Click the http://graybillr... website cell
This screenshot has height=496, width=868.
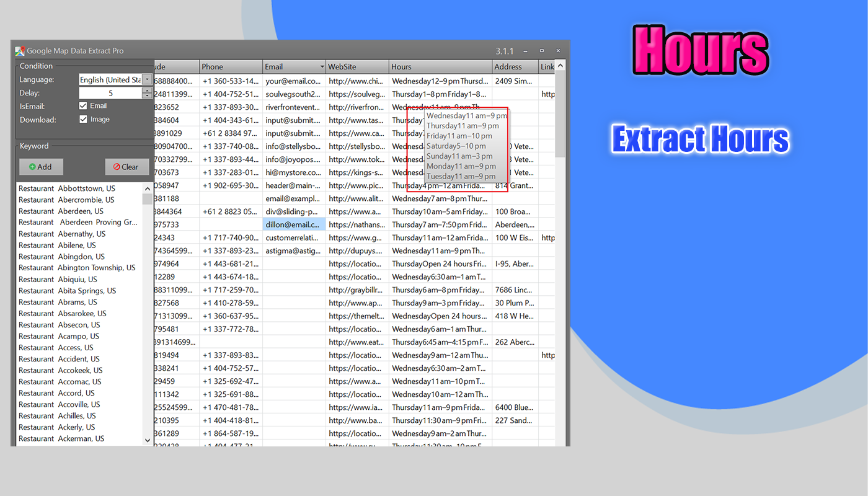tap(357, 290)
